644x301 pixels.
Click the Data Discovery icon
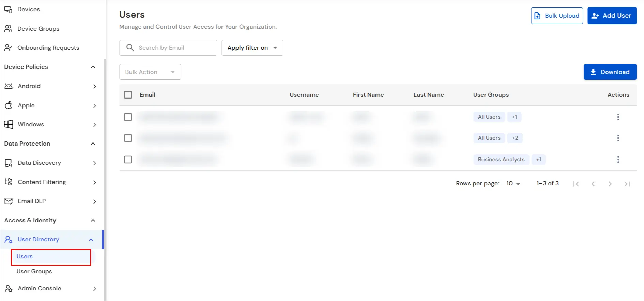point(9,163)
